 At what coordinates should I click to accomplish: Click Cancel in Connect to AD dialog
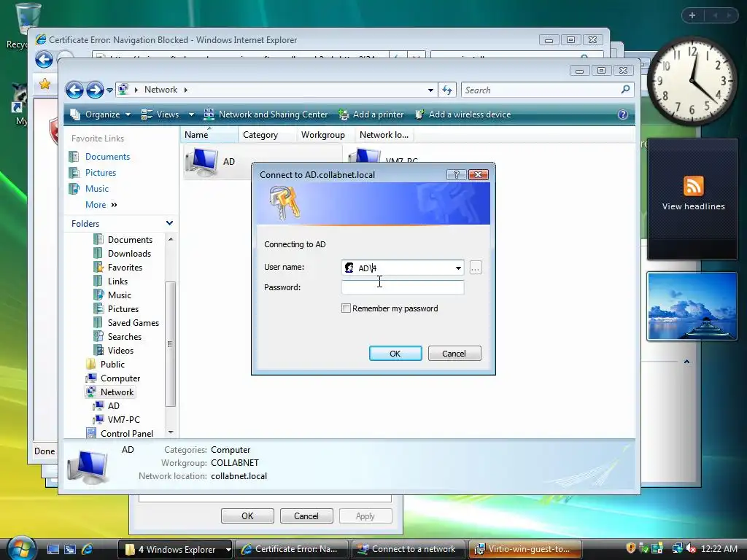(454, 354)
